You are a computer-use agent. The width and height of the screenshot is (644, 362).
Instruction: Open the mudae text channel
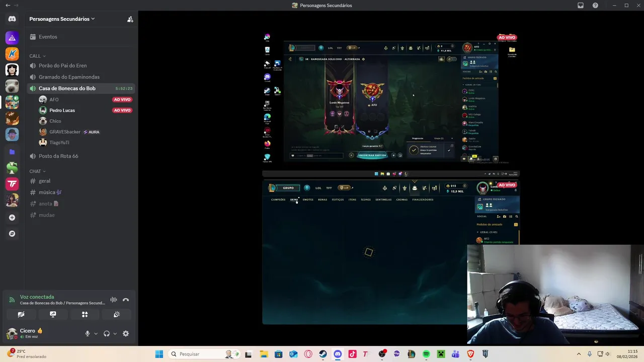(x=81, y=215)
